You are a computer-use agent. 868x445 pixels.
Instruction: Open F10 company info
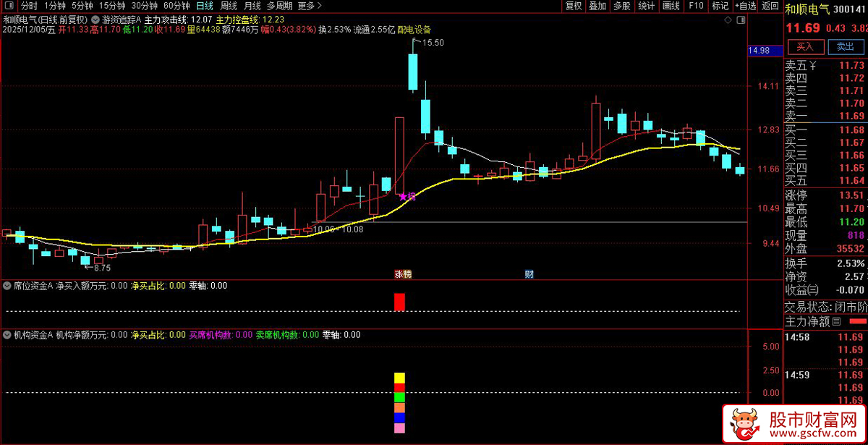(x=696, y=6)
